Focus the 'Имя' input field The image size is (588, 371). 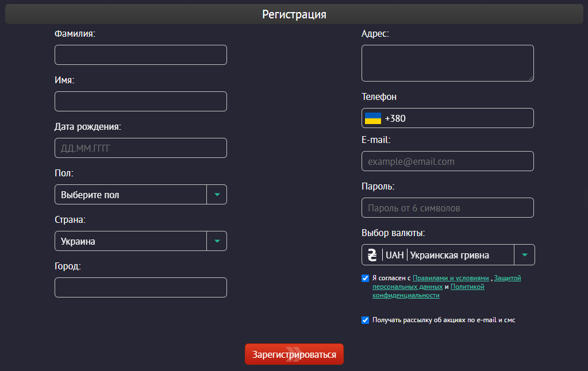(x=141, y=101)
